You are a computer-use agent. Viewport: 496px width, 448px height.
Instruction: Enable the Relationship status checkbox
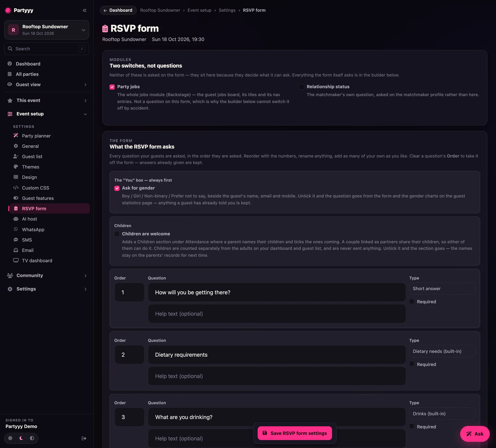(302, 87)
